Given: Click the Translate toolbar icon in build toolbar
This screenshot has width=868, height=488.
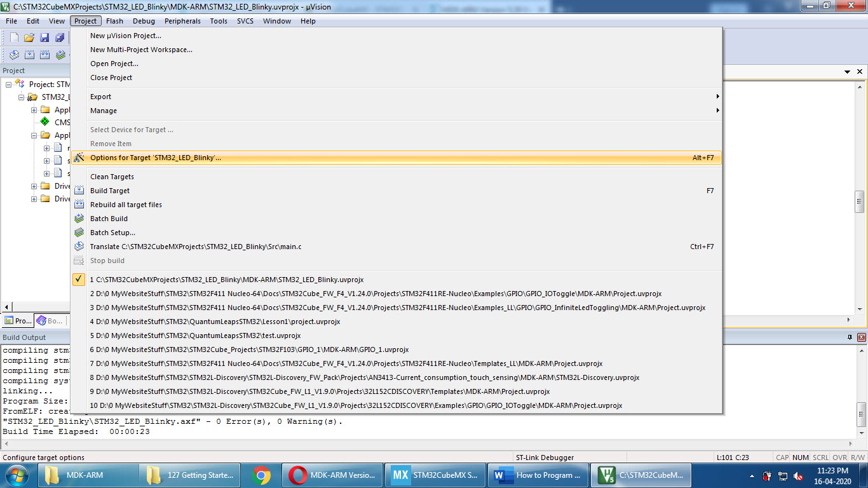Looking at the screenshot, I should pos(14,55).
